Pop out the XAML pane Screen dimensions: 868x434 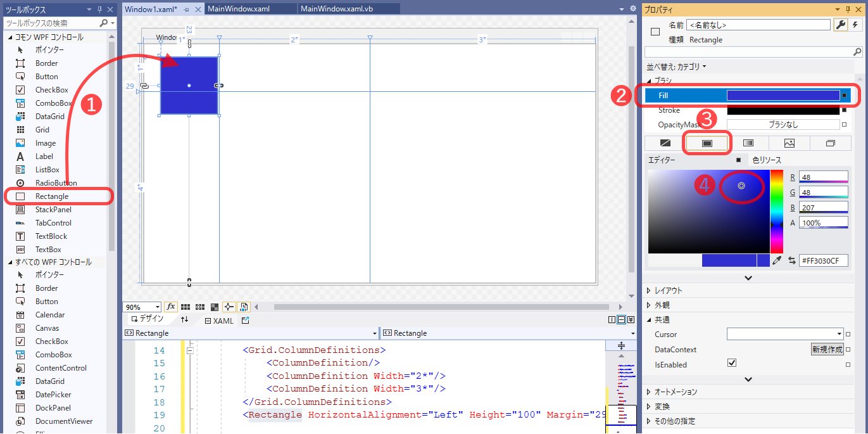(x=246, y=321)
